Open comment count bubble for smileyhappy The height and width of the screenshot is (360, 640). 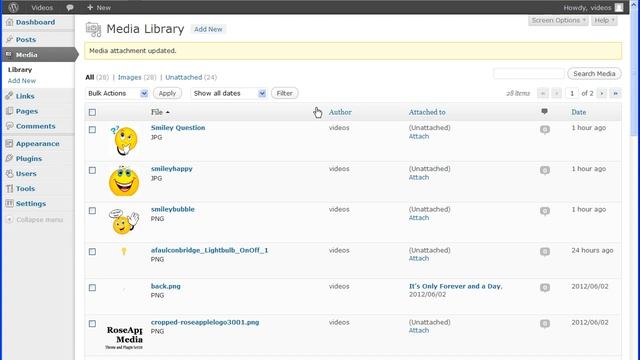point(544,170)
